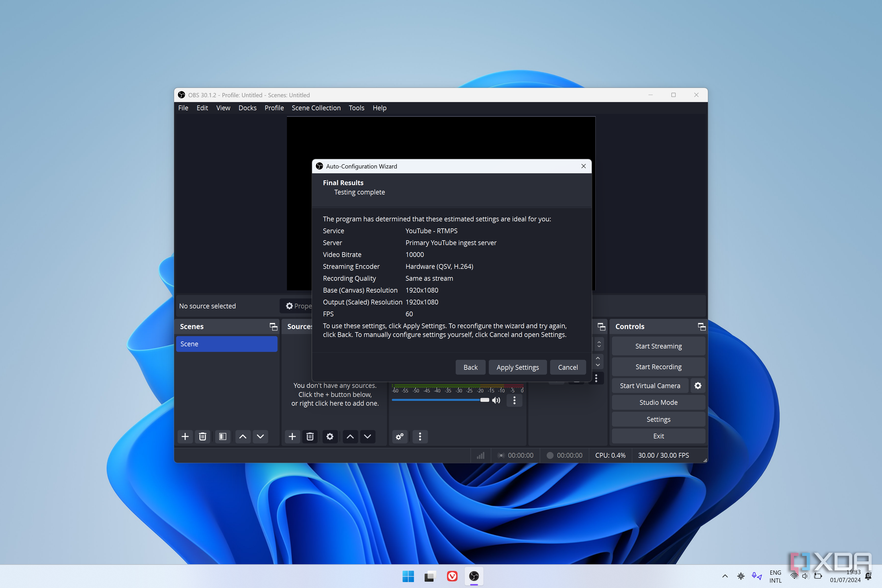The image size is (882, 588).
Task: Select the Scene item in Scenes list
Action: (x=226, y=344)
